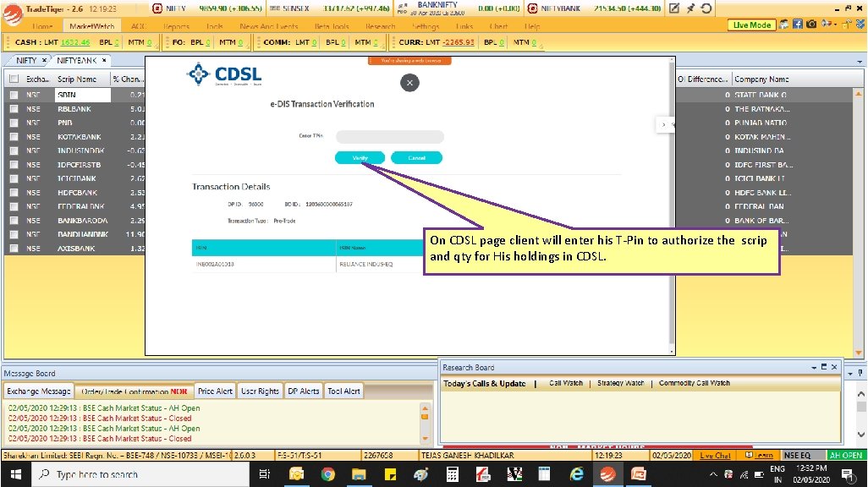Viewport: 868px width, 487px height.
Task: Click the blue double-chevron icon in toolbar
Action: pyautogui.click(x=860, y=25)
